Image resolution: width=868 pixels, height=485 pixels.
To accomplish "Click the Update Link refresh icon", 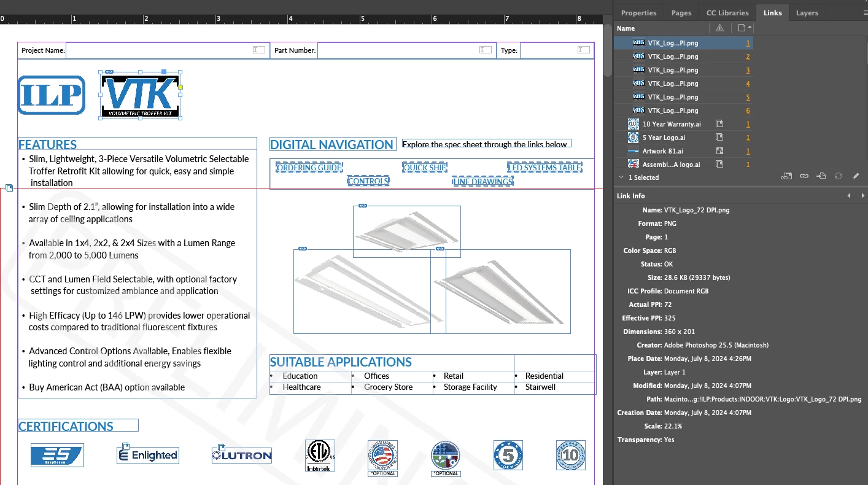I will 839,177.
